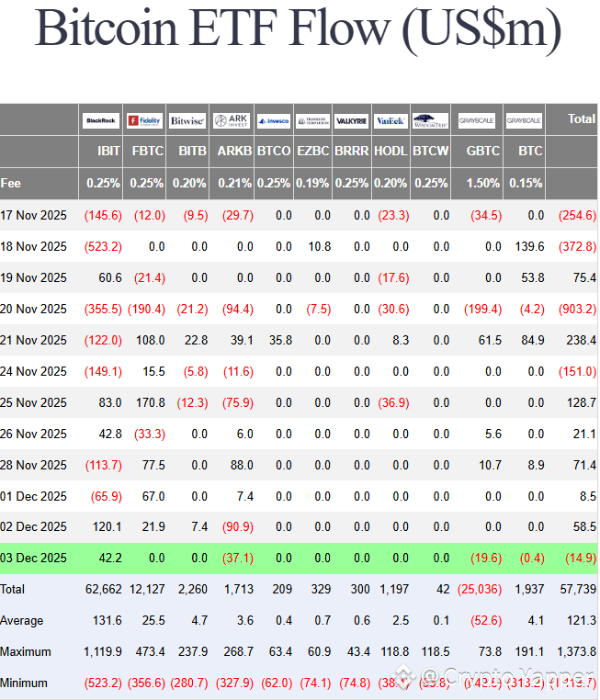Image resolution: width=600 pixels, height=700 pixels.
Task: Click the highlighted 03 Dec 2025 date
Action: pyautogui.click(x=33, y=558)
